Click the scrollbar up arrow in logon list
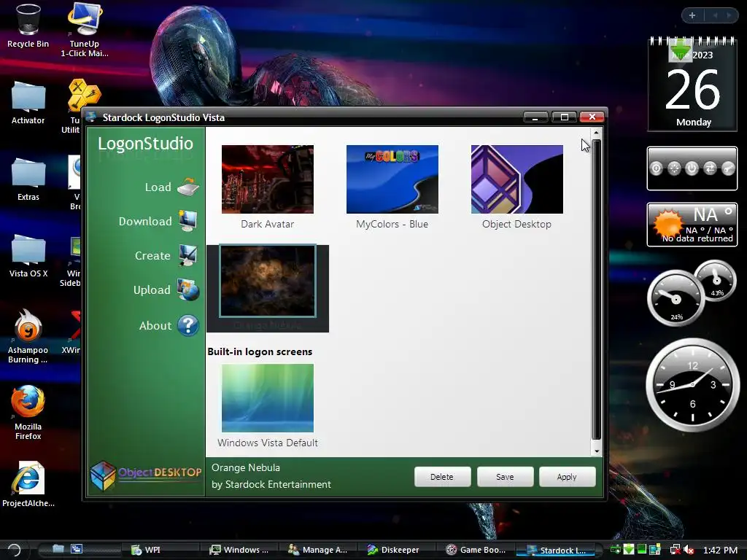Screen dimensions: 747x560 coord(596,133)
